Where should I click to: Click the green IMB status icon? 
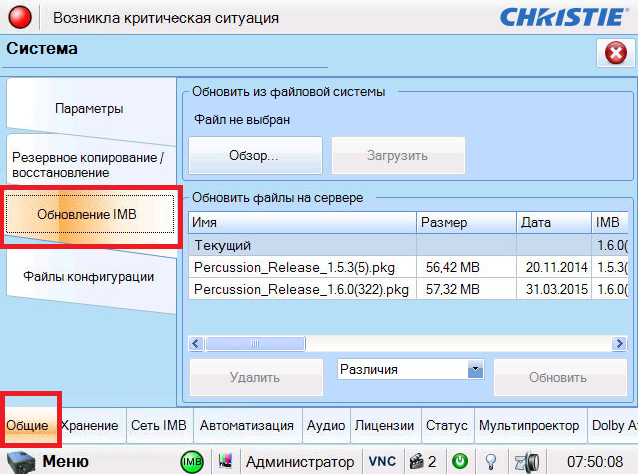click(x=192, y=462)
